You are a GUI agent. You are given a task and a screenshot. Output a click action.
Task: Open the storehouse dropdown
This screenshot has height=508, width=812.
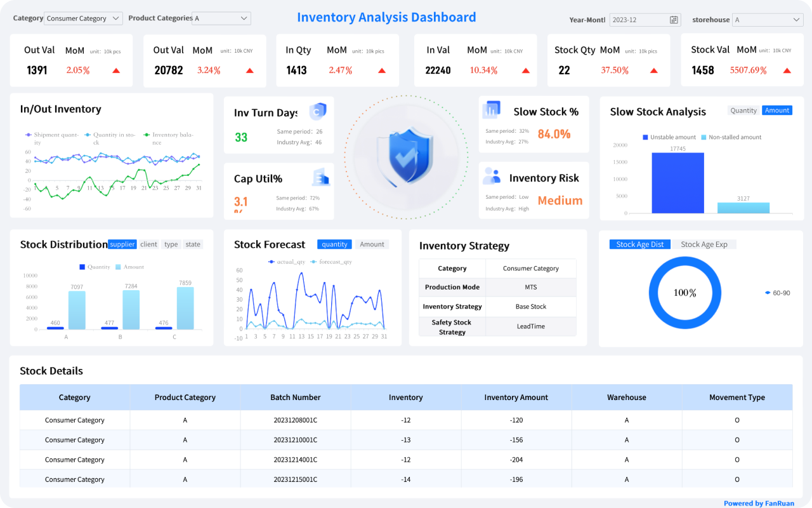(x=768, y=20)
